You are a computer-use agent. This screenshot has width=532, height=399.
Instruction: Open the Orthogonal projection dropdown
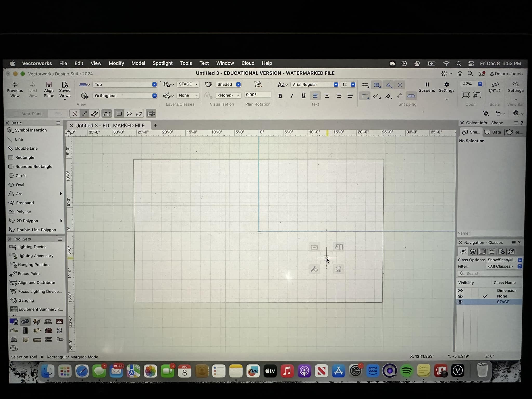click(125, 96)
